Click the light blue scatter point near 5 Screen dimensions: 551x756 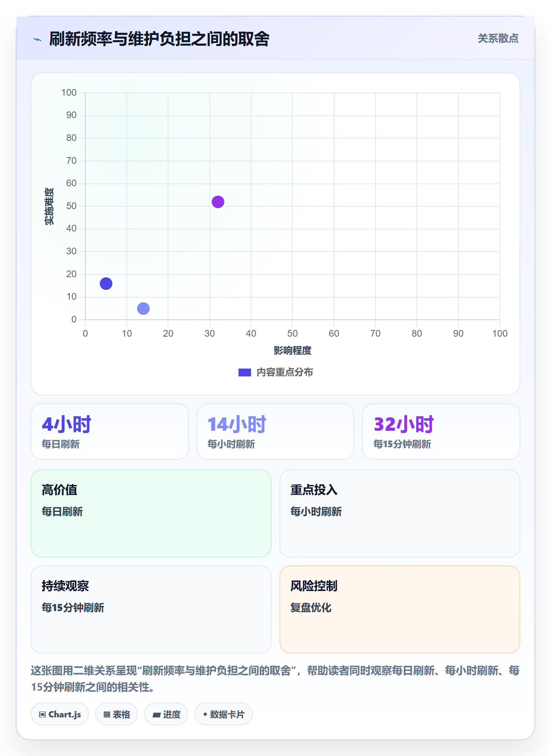pyautogui.click(x=143, y=308)
